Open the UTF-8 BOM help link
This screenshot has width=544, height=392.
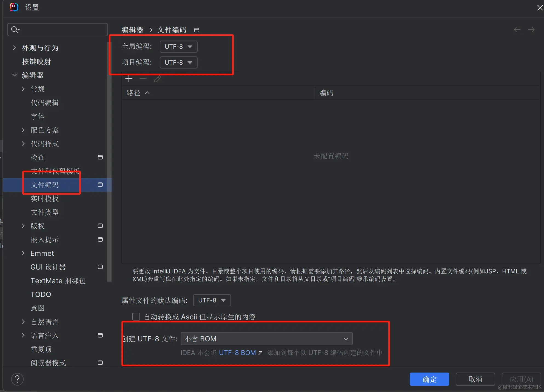click(x=237, y=353)
